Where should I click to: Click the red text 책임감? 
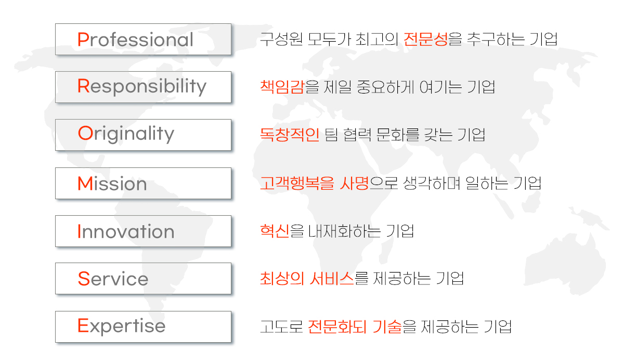pyautogui.click(x=282, y=86)
